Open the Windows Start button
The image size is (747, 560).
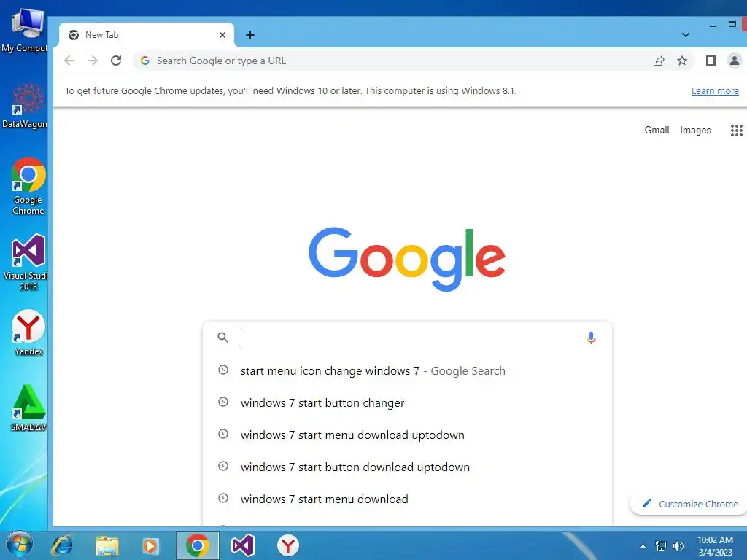(19, 545)
